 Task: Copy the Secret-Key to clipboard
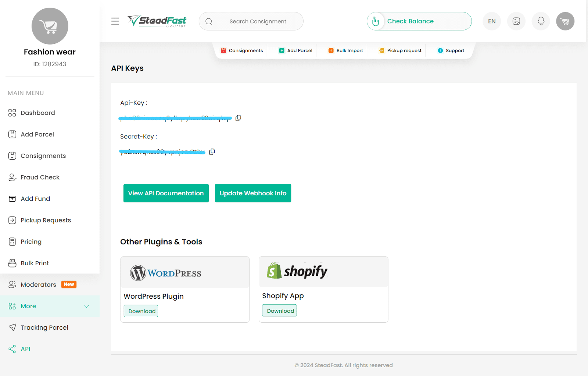click(x=212, y=152)
